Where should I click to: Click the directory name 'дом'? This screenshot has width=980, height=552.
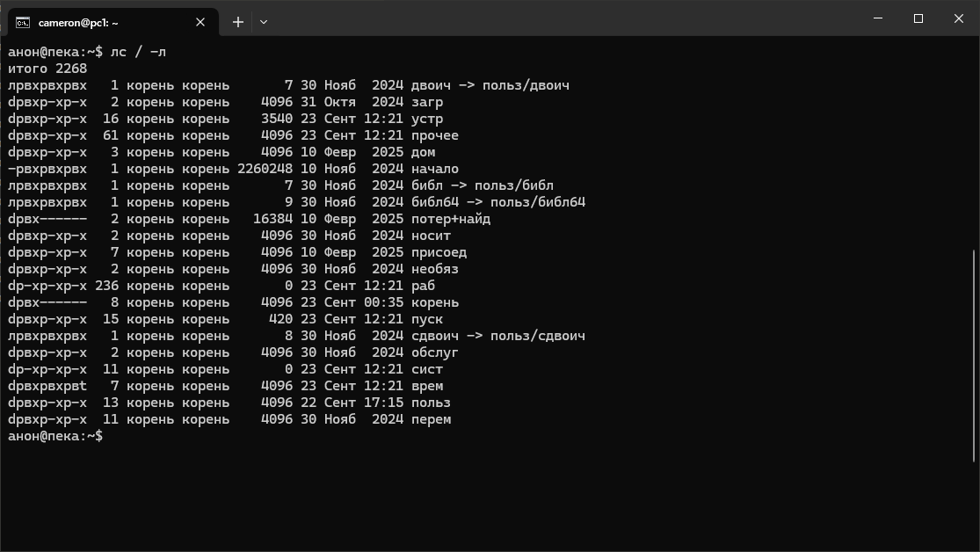pyautogui.click(x=423, y=152)
